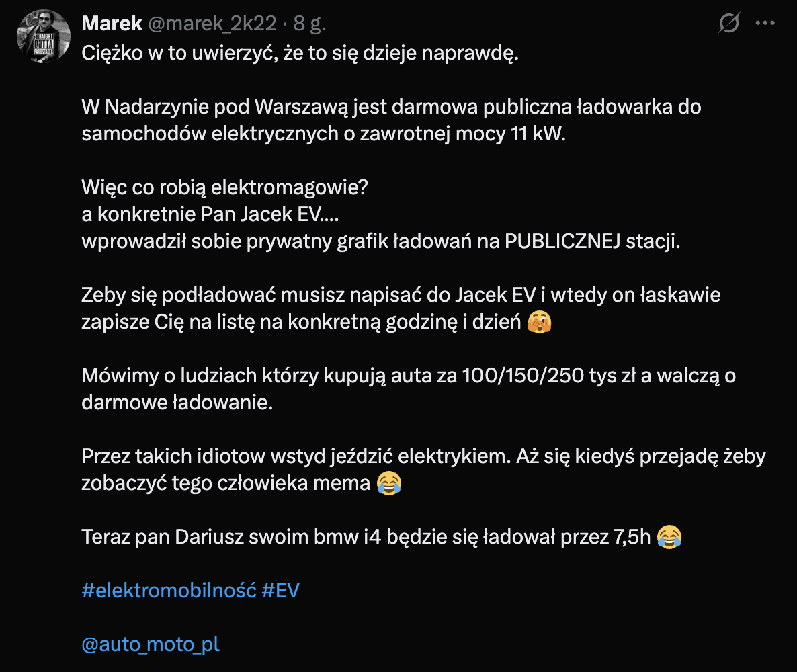
Task: Click the line starting 'W Nadarzynie pod Warszawą'
Action: click(391, 107)
